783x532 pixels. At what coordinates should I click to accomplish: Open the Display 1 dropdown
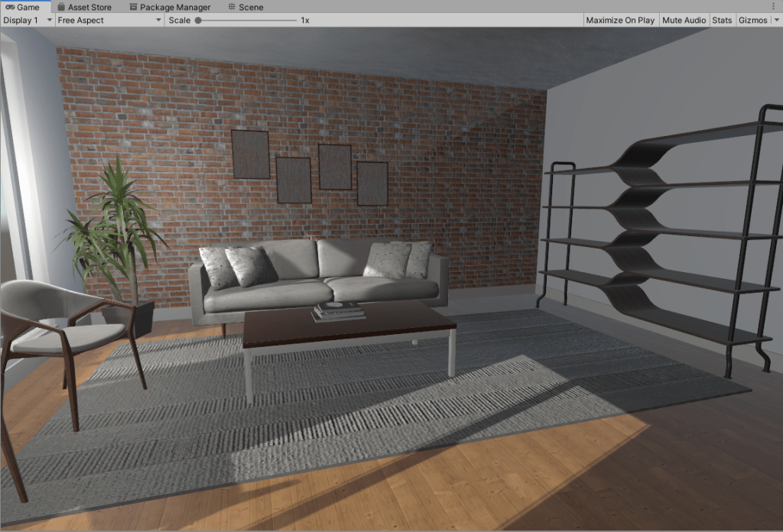coord(28,20)
